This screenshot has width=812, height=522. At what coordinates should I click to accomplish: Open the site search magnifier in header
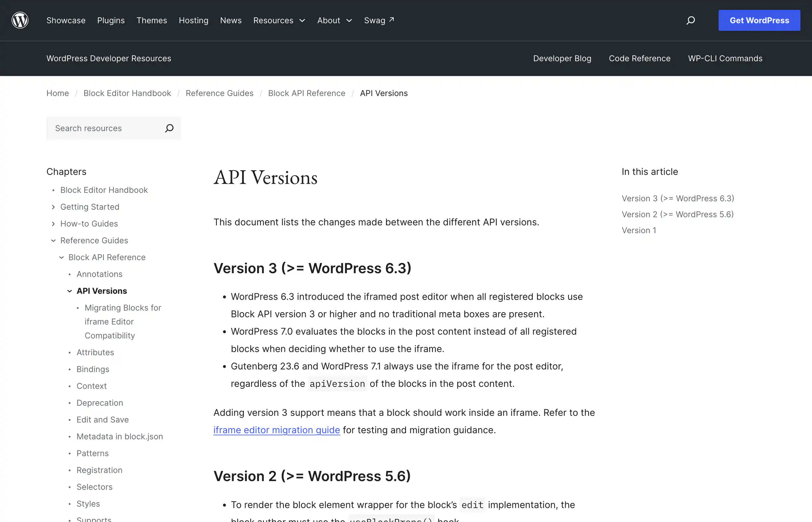point(691,20)
